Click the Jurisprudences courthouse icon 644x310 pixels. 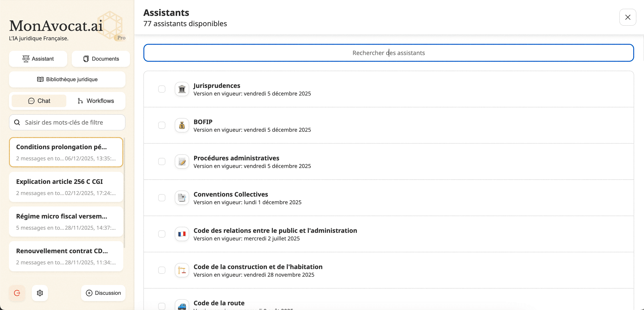pyautogui.click(x=182, y=89)
